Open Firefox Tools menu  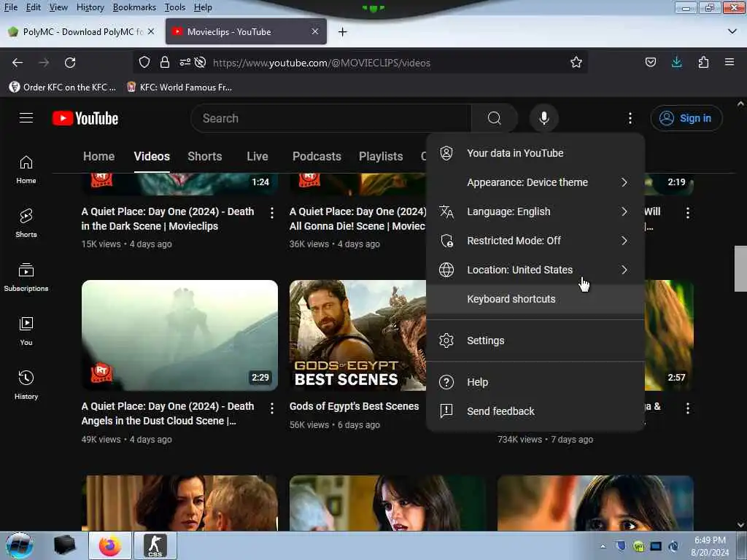tap(175, 7)
